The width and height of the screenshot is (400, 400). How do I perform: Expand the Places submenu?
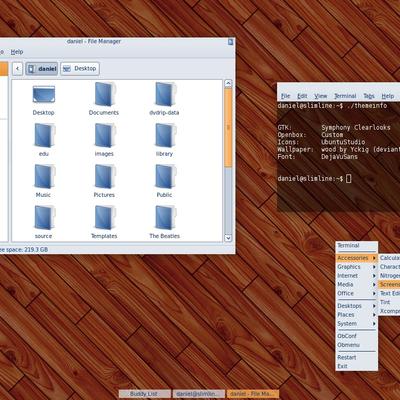click(x=356, y=315)
